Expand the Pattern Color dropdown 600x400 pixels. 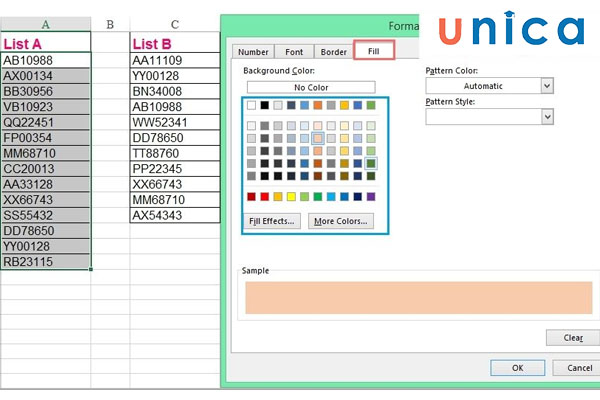click(x=547, y=86)
